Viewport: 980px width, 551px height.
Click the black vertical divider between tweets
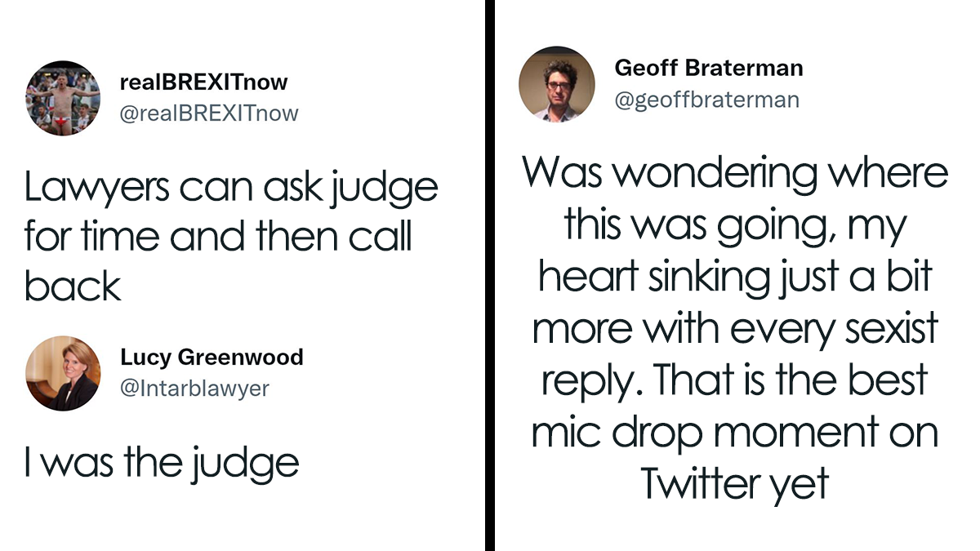click(x=489, y=275)
